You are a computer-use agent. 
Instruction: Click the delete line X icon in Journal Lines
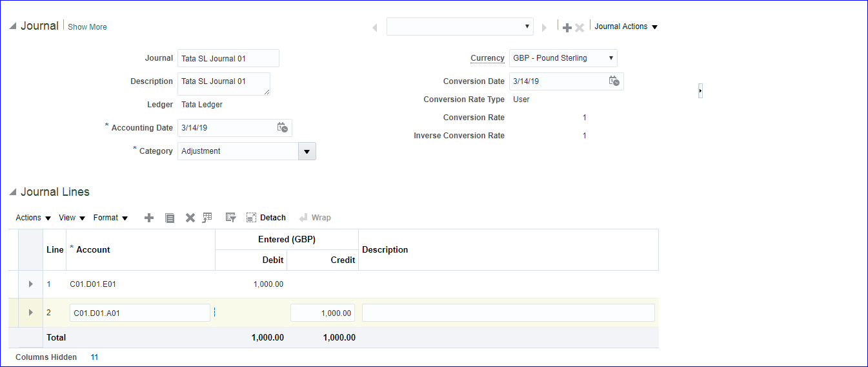(x=190, y=218)
